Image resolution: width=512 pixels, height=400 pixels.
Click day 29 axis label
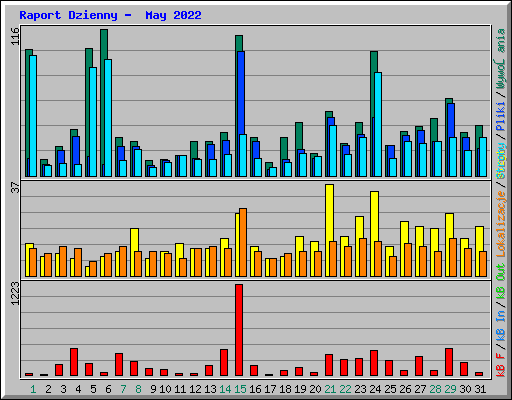[x=450, y=389]
